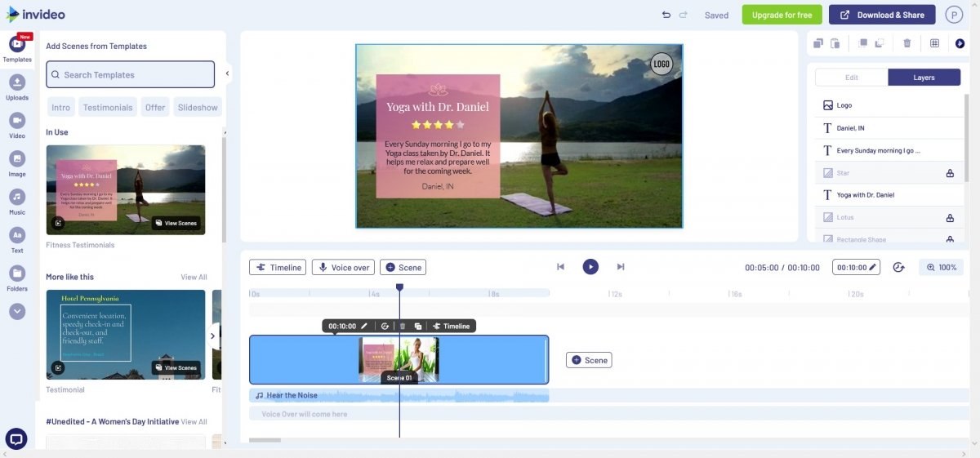Edit scene duration pencil in popup
The height and width of the screenshot is (458, 980).
point(364,326)
